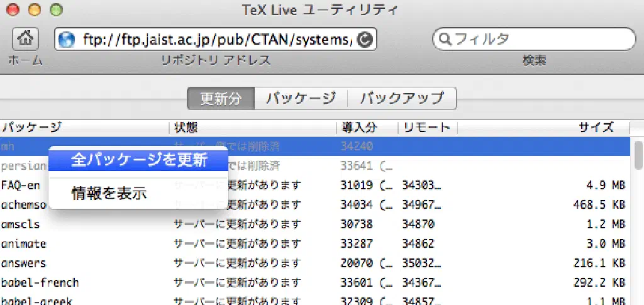The image size is (644, 305).
Task: Focus the フィルタ search field
Action: (x=541, y=40)
